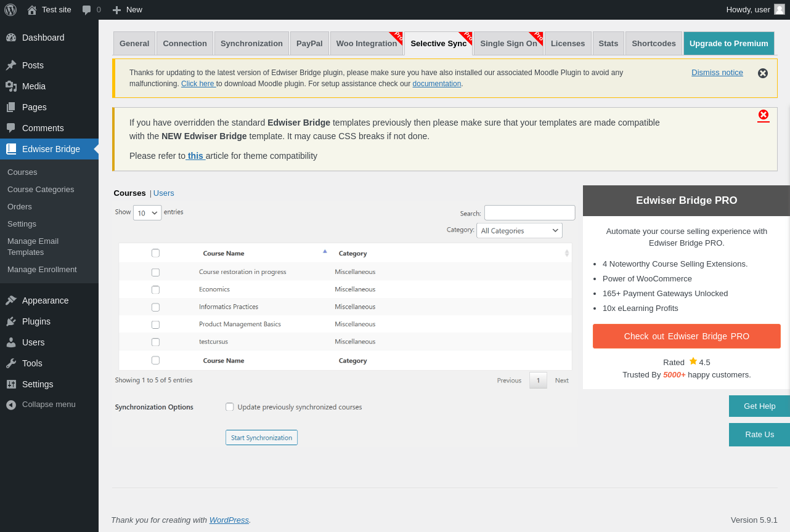Open the Get Help button
This screenshot has height=532, width=790.
[x=759, y=406]
